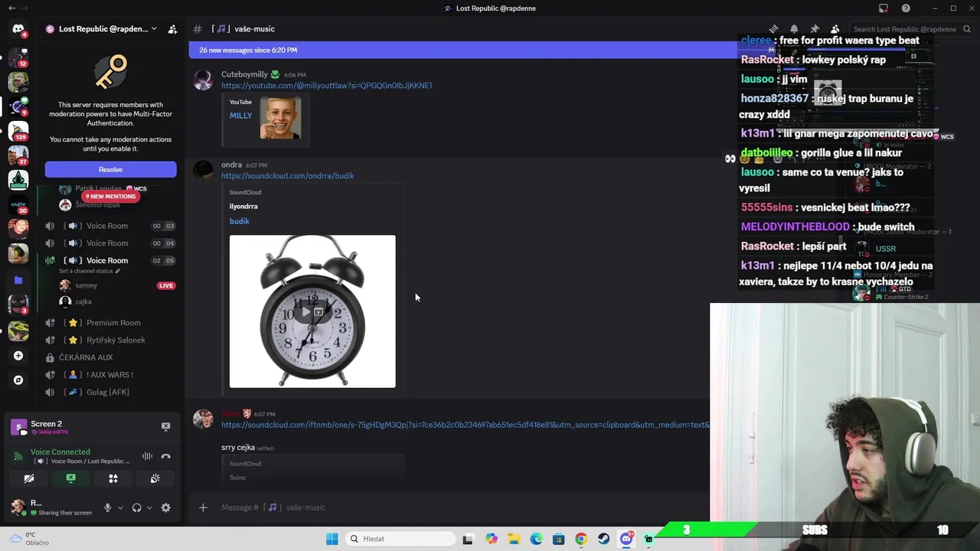Deafen with the headphones icon
The image size is (980, 551).
click(x=136, y=507)
